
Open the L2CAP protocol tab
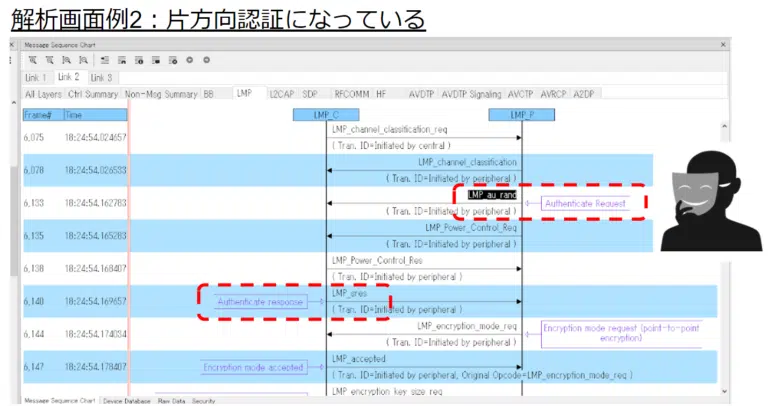click(281, 93)
